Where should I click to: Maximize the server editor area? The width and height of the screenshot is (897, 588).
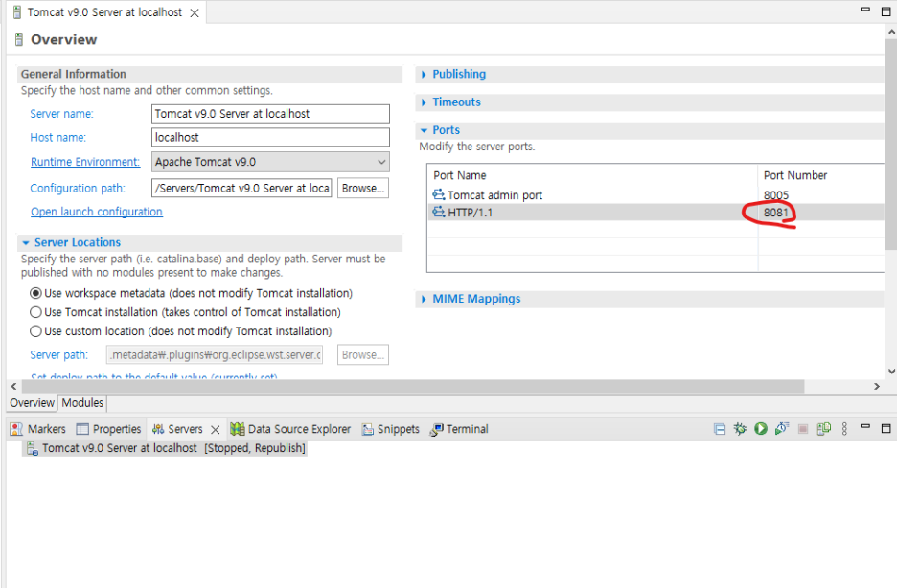pos(886,11)
